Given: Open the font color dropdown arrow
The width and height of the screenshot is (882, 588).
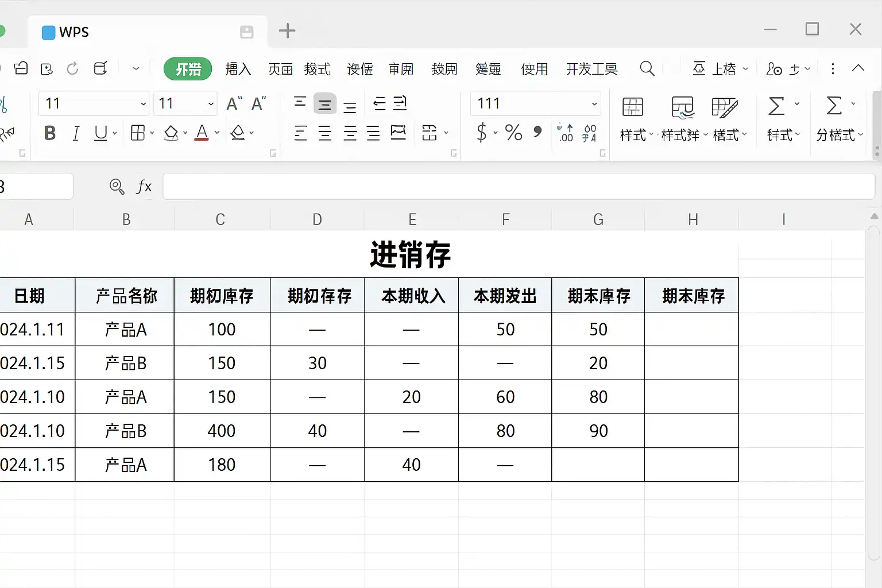Looking at the screenshot, I should (x=217, y=133).
